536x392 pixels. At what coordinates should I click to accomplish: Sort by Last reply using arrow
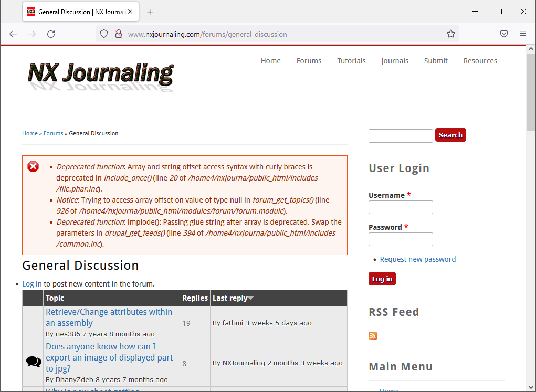pos(251,298)
